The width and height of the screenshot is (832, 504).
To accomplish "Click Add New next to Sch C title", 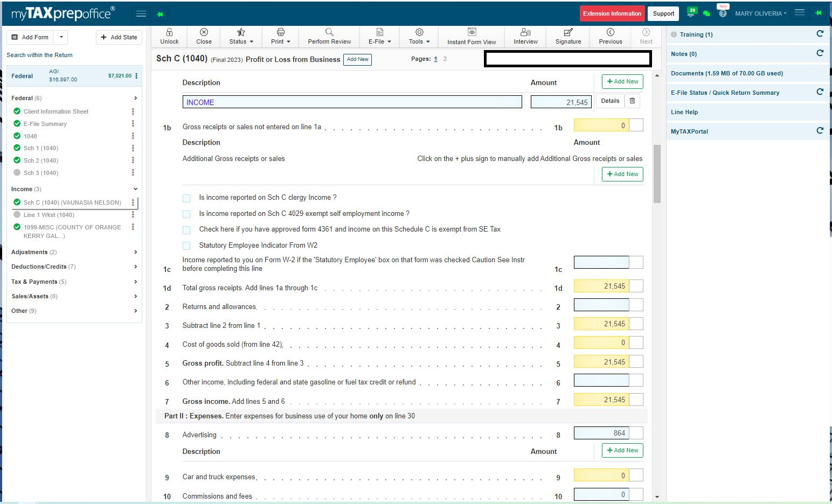I will [x=358, y=59].
